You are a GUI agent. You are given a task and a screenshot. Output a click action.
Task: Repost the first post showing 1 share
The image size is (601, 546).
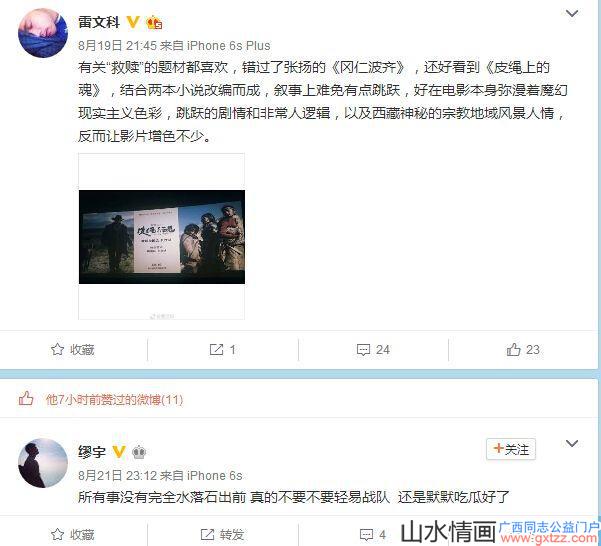pos(223,349)
